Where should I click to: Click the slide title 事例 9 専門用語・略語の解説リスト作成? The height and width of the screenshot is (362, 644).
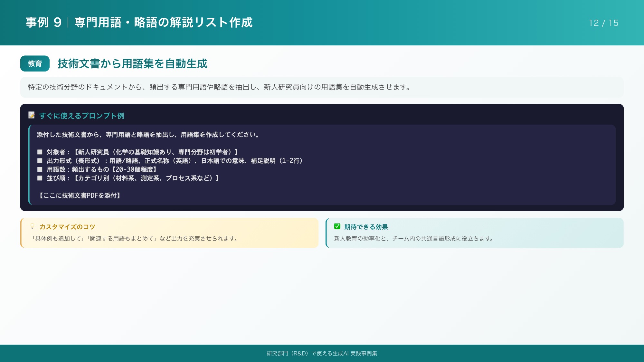point(139,23)
